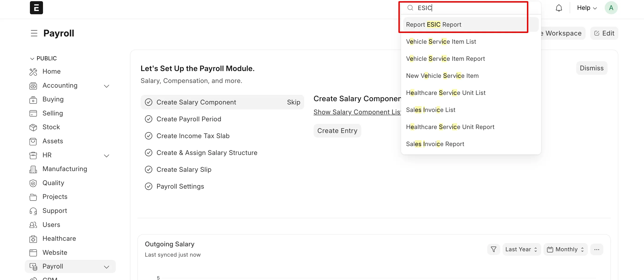Click the Home sidebar tools icon
The width and height of the screenshot is (644, 280).
pos(33,72)
